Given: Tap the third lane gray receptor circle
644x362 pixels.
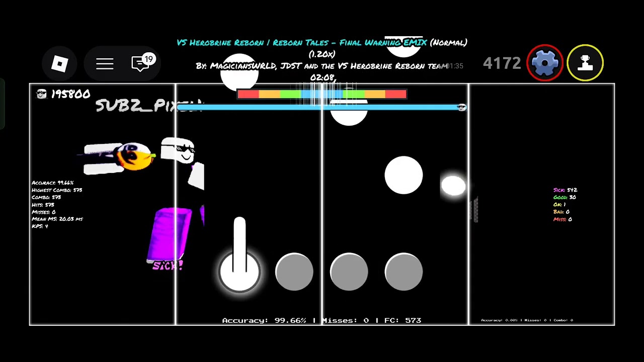Looking at the screenshot, I should pos(349,271).
